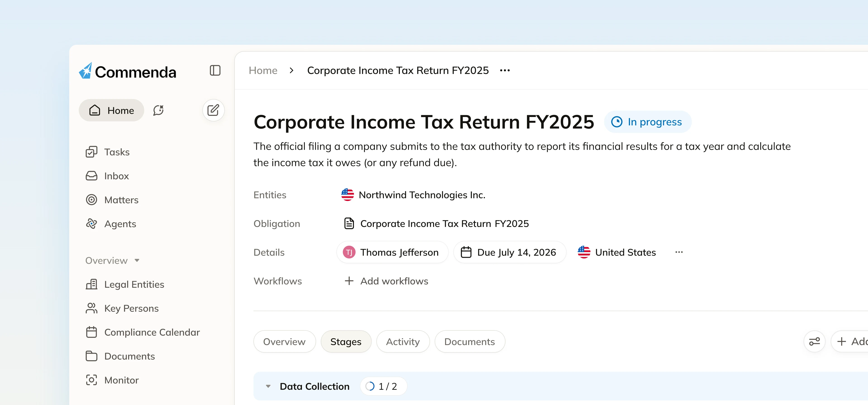This screenshot has width=868, height=405.
Task: Collapse the sidebar panel
Action: tap(215, 70)
